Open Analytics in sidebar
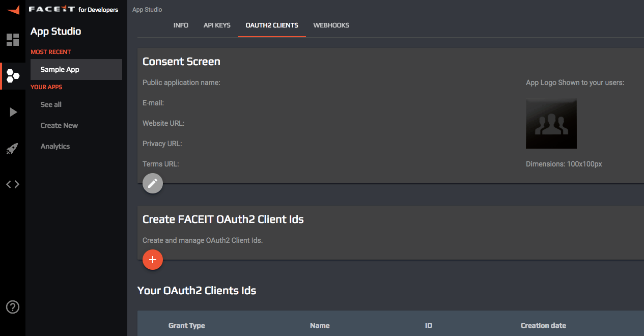 tap(55, 146)
